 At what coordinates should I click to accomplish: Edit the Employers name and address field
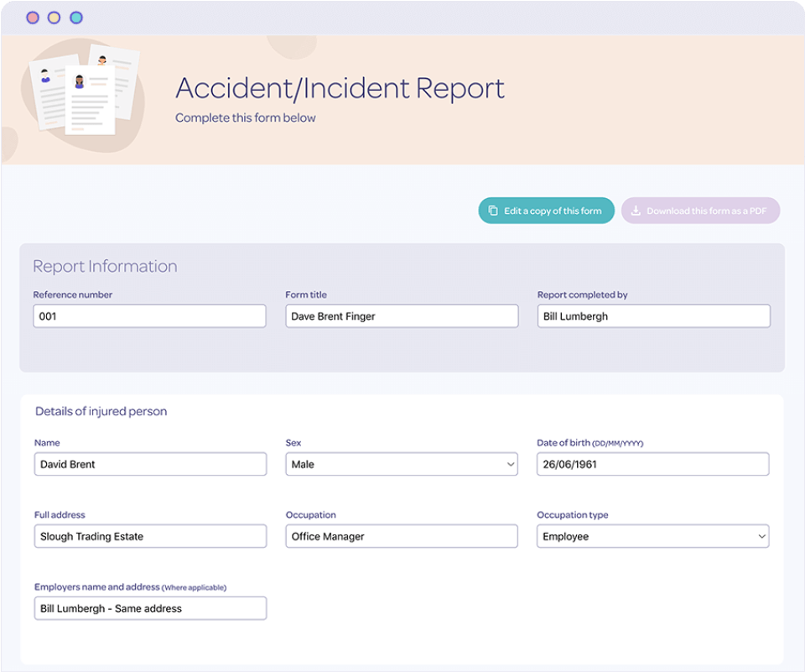point(150,608)
